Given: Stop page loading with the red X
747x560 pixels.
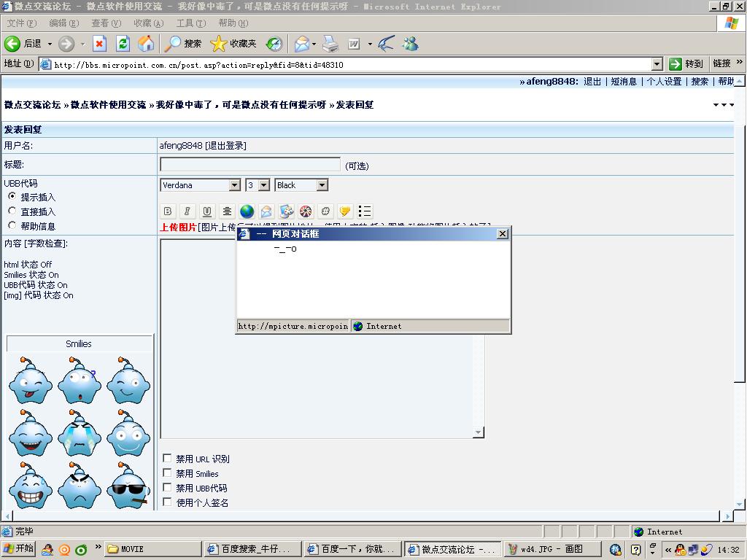Looking at the screenshot, I should point(99,44).
